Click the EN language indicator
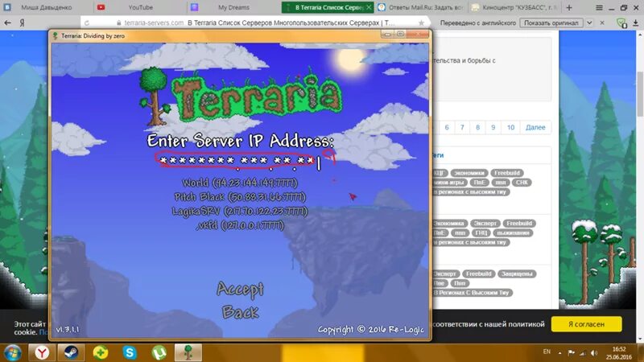This screenshot has width=644, height=362. click(547, 352)
